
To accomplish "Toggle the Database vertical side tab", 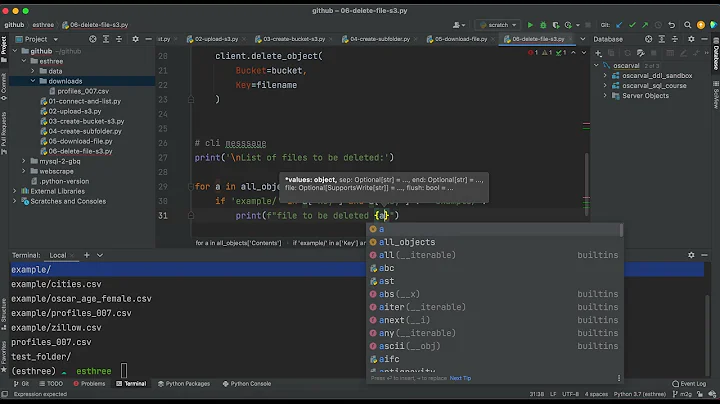I will coord(715,54).
